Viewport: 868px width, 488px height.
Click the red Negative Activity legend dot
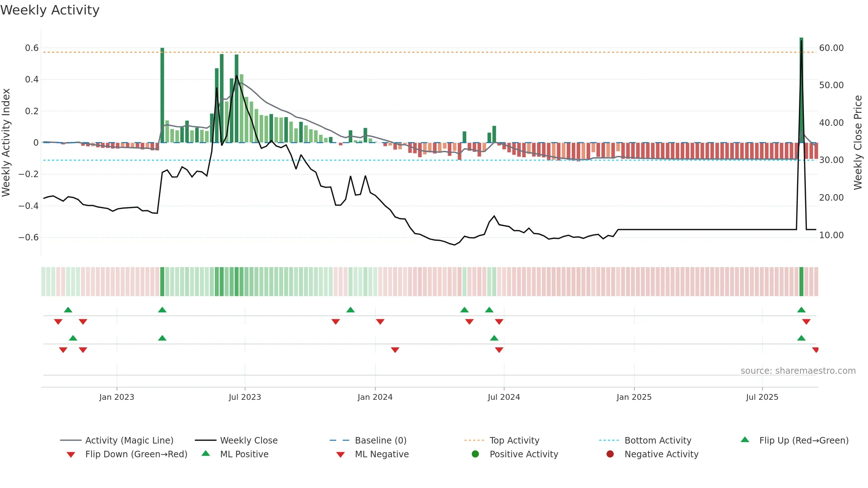(610, 454)
